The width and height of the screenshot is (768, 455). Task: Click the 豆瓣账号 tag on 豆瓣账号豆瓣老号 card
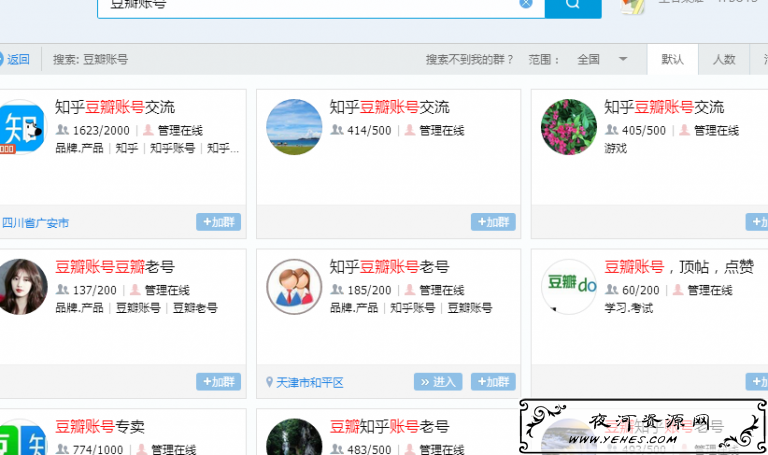tap(138, 308)
